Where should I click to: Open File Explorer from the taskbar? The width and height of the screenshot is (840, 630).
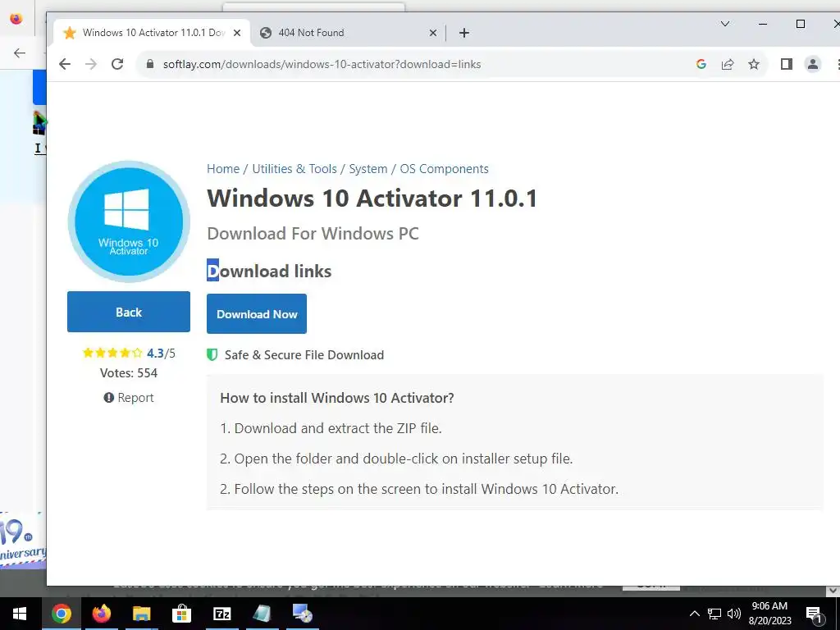click(x=141, y=614)
